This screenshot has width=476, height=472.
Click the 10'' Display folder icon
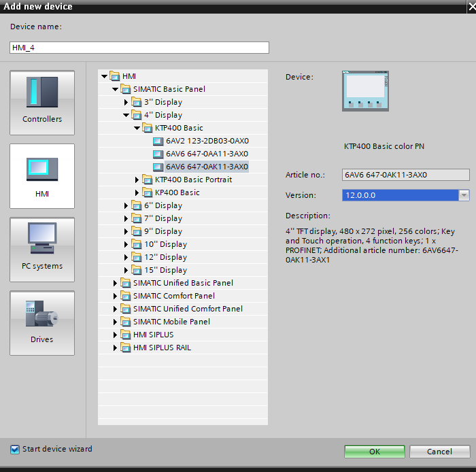pos(136,244)
